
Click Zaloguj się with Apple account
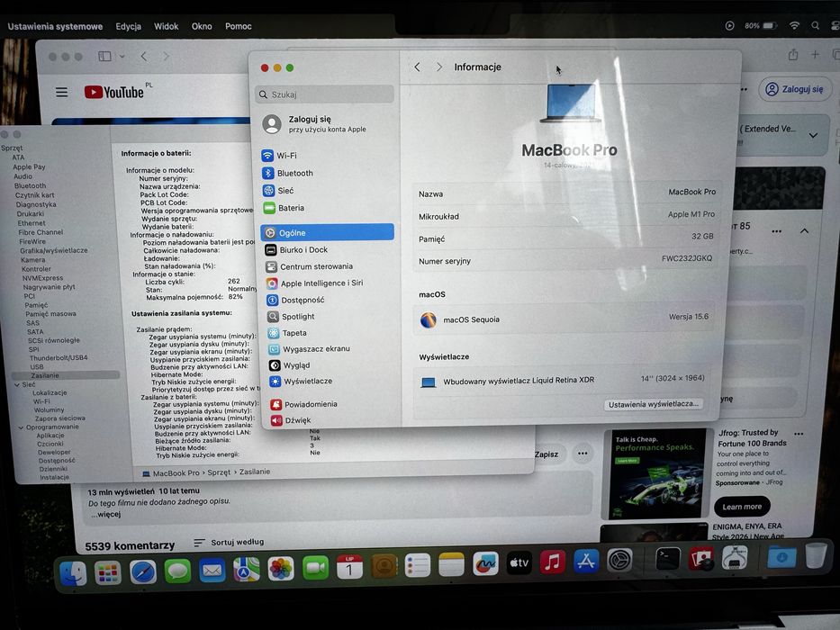(314, 124)
